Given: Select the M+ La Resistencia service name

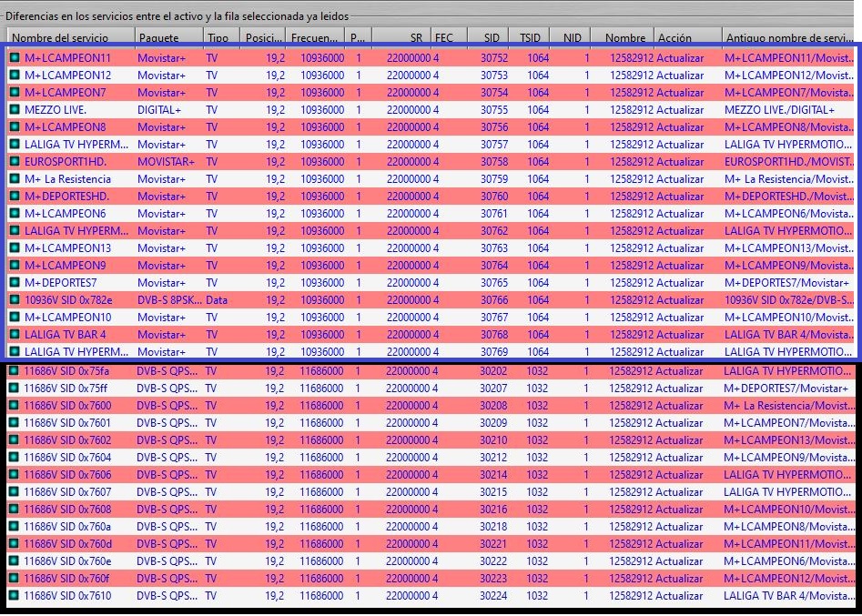Looking at the screenshot, I should coord(67,178).
